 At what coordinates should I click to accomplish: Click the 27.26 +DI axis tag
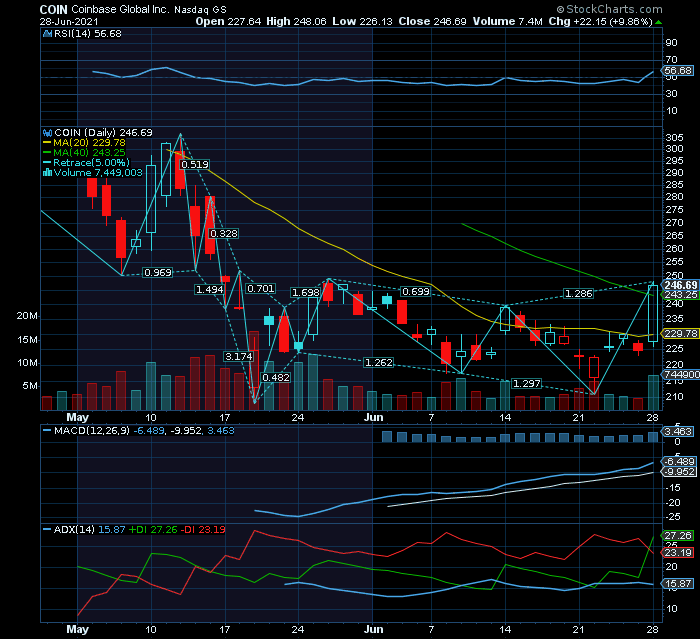pyautogui.click(x=678, y=535)
